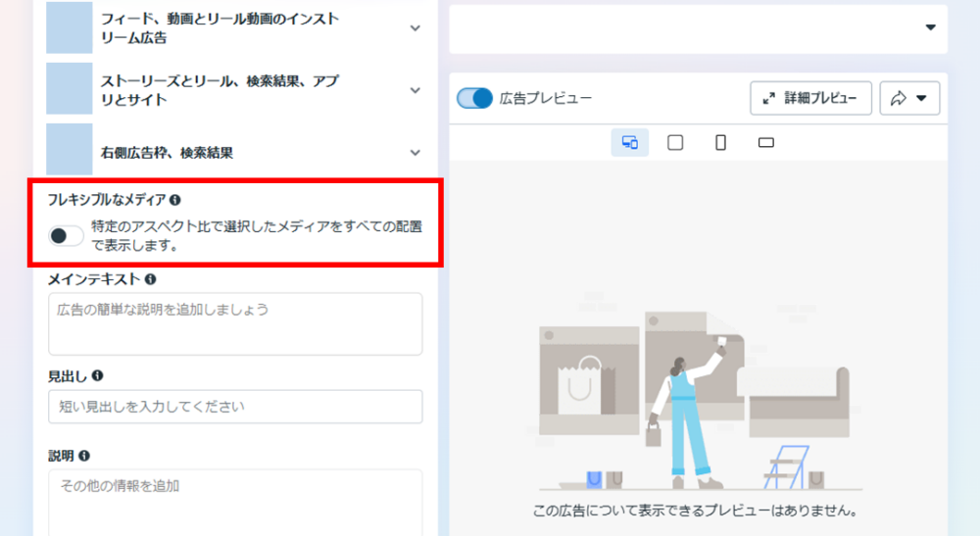This screenshot has width=980, height=536.
Task: Select the vertical phone preview icon
Action: point(720,142)
